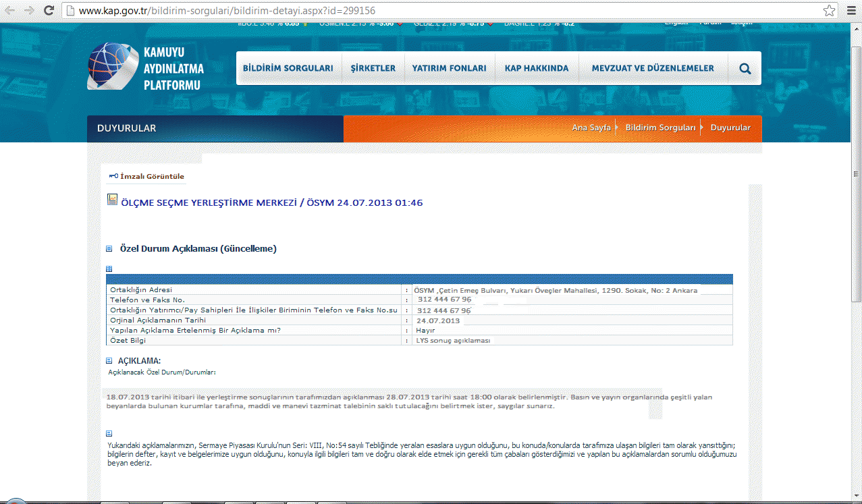This screenshot has height=504, width=862.
Task: Collapse the Özel Durum Açıklaması section icon
Action: click(x=109, y=249)
